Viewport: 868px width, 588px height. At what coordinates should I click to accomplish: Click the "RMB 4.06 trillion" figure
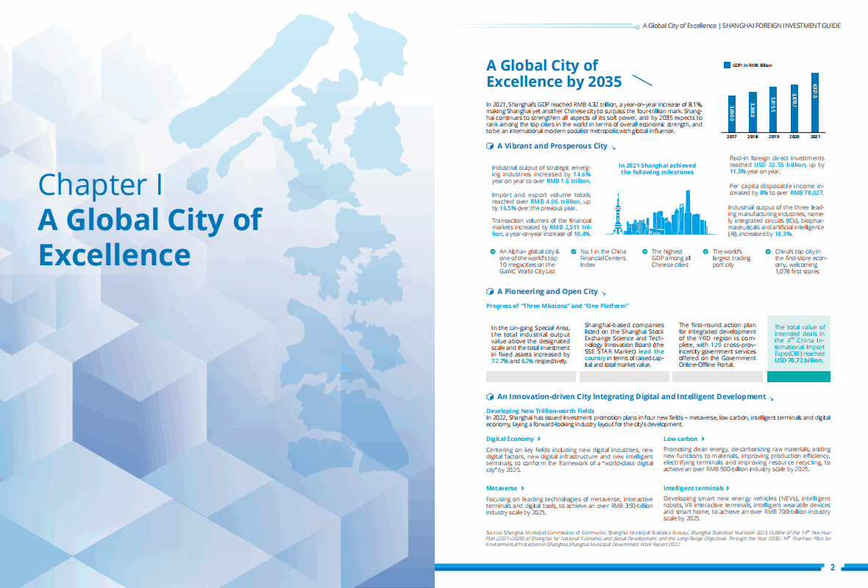pyautogui.click(x=555, y=201)
